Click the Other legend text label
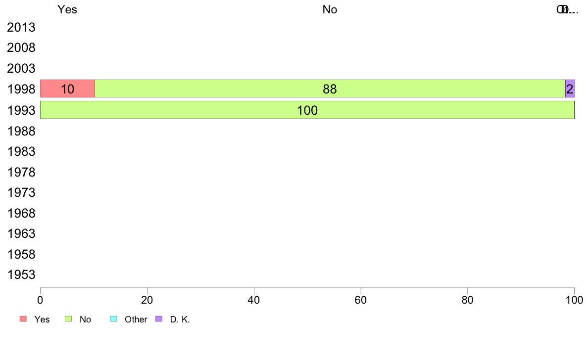This screenshot has width=588, height=364. (x=136, y=319)
